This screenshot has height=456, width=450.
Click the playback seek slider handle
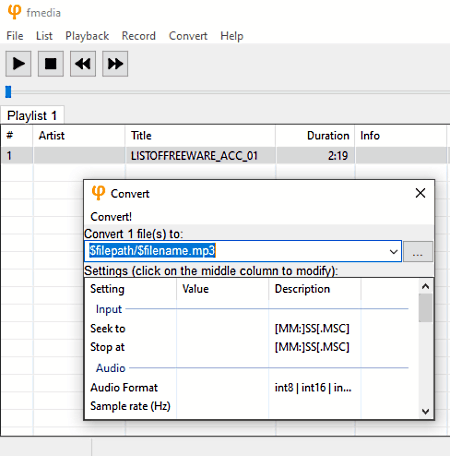(x=8, y=92)
